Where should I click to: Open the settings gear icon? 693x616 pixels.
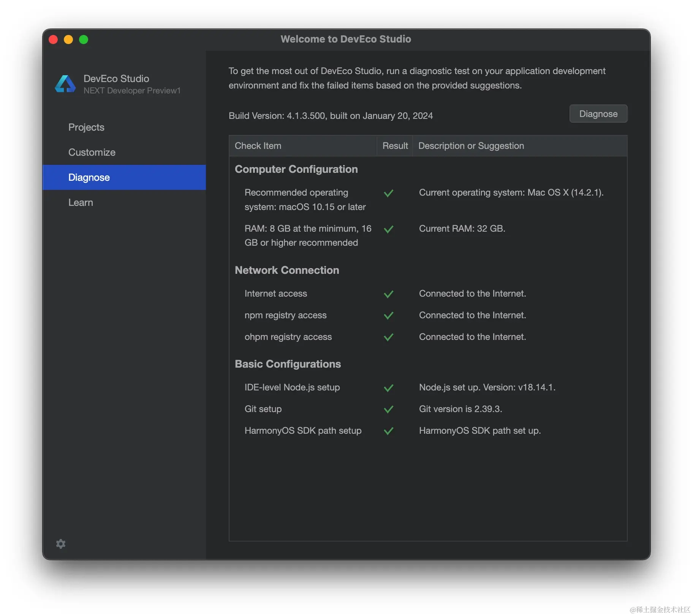click(x=61, y=544)
